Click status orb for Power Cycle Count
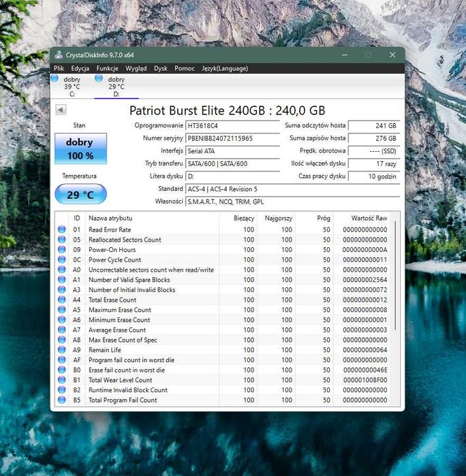 pos(62,259)
